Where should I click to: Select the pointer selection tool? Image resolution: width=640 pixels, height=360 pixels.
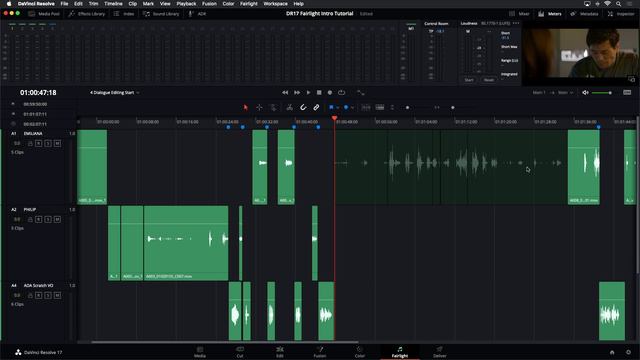246,107
